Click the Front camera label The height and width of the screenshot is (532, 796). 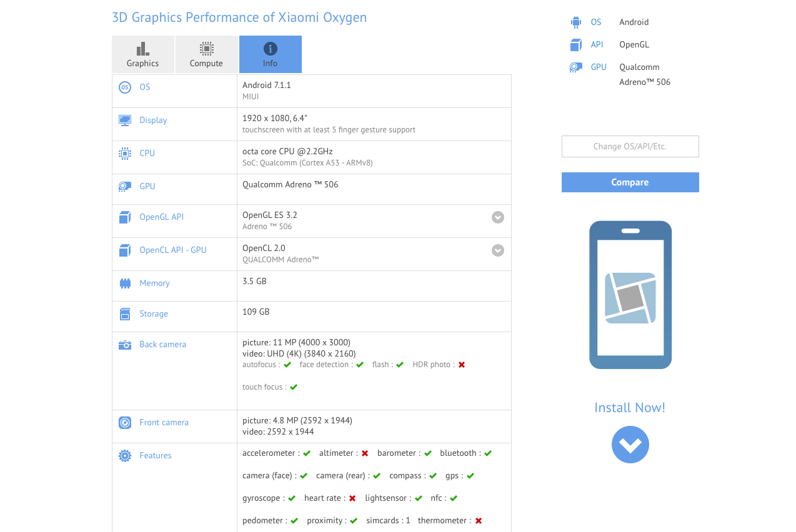[164, 423]
